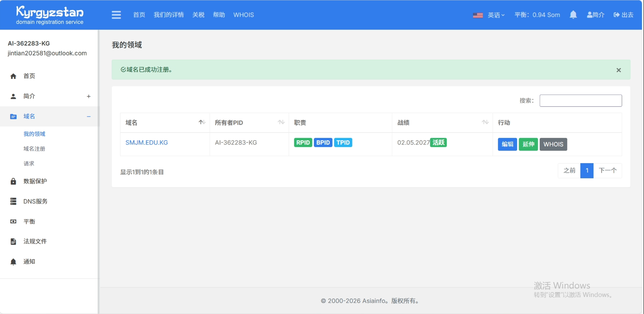Expand the 简介 section with plus sign

pos(89,96)
